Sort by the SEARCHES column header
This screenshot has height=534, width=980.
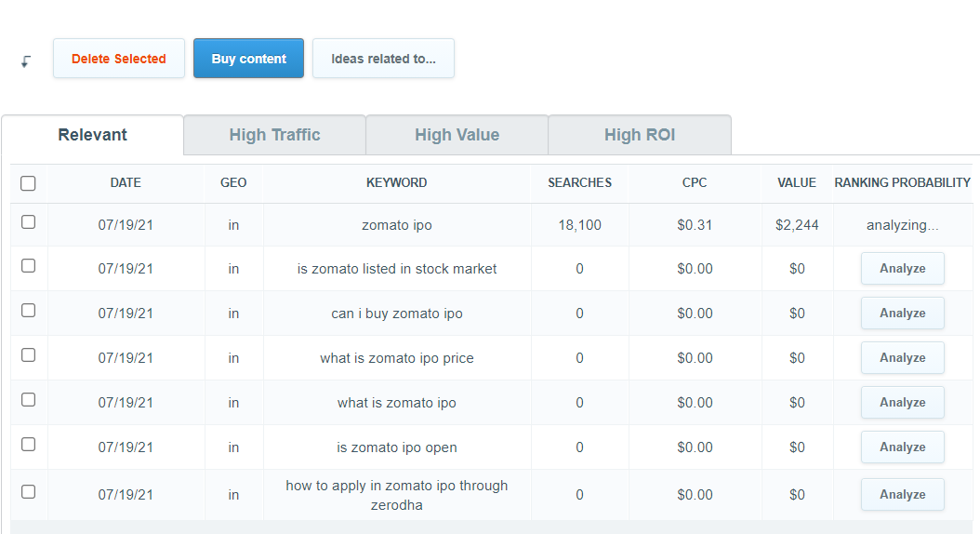coord(579,183)
